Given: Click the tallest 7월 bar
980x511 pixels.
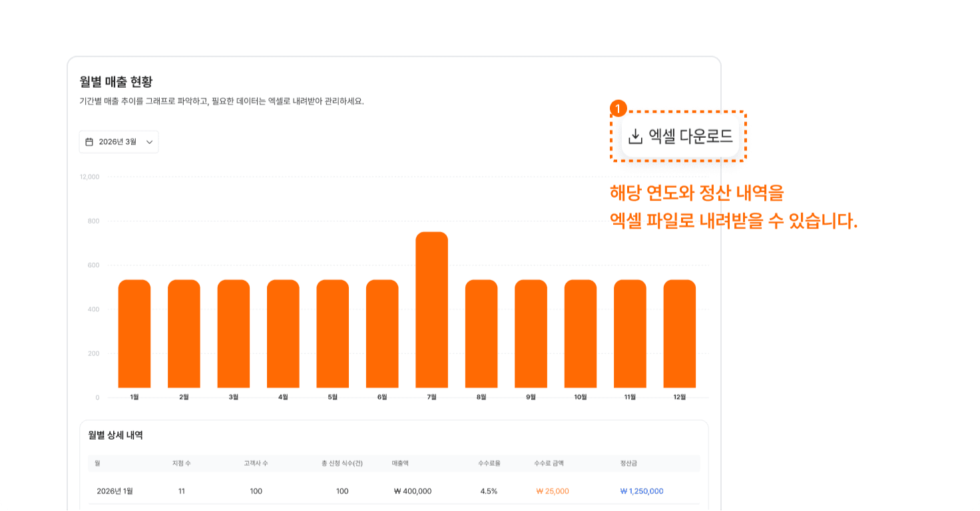Looking at the screenshot, I should (431, 310).
